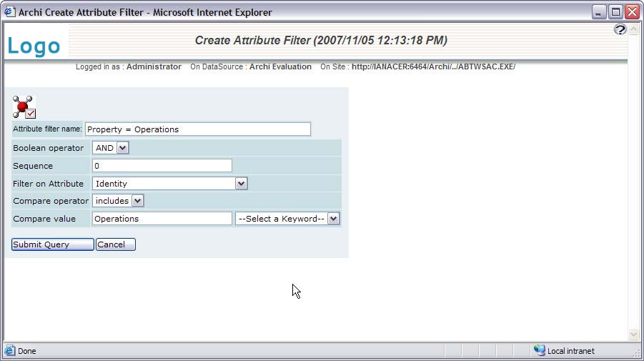Screen dimensions: 644x361
Task: Expand the Filter on Attribute dropdown
Action: click(x=170, y=184)
